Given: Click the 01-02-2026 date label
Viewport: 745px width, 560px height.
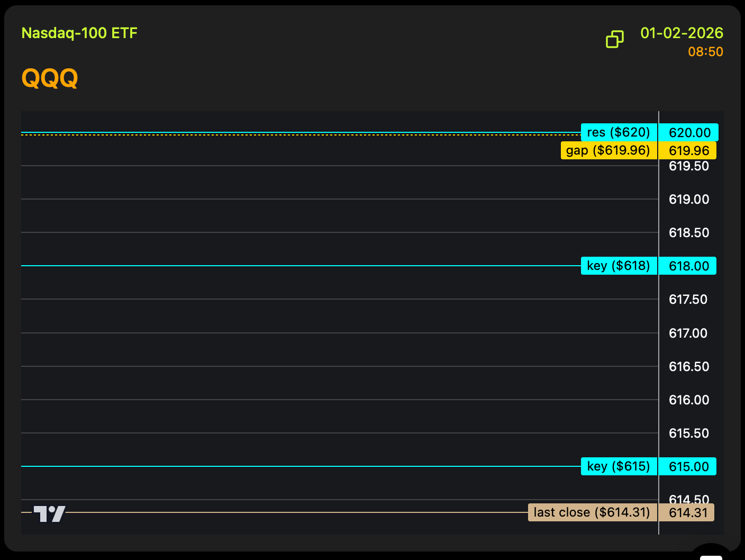Looking at the screenshot, I should [x=682, y=33].
